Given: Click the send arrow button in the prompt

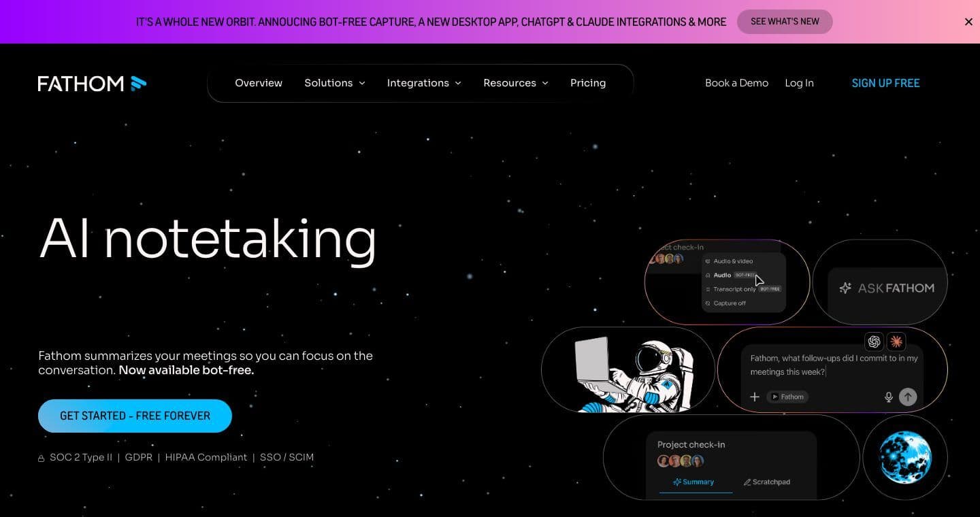Looking at the screenshot, I should click(908, 397).
